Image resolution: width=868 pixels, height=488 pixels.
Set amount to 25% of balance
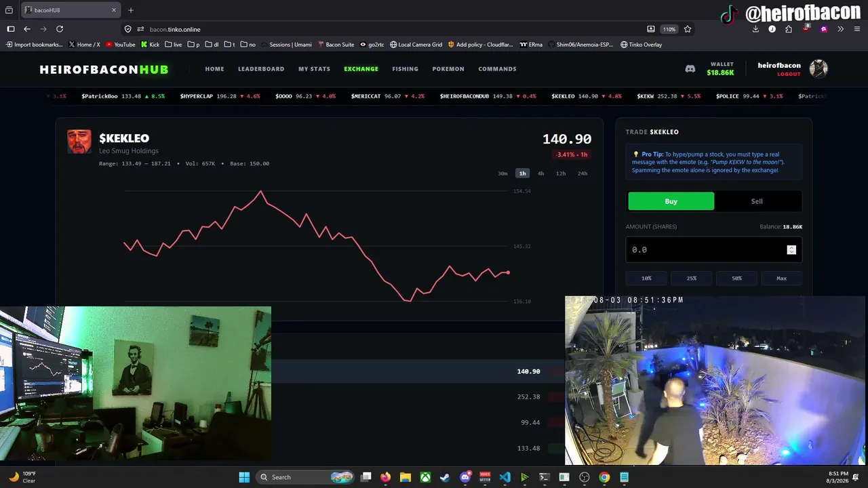pyautogui.click(x=692, y=279)
